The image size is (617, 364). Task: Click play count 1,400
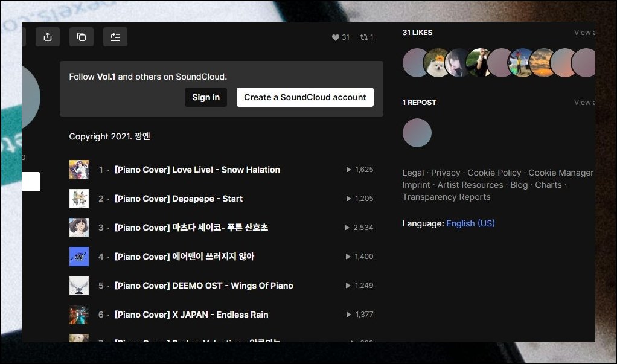pyautogui.click(x=360, y=257)
